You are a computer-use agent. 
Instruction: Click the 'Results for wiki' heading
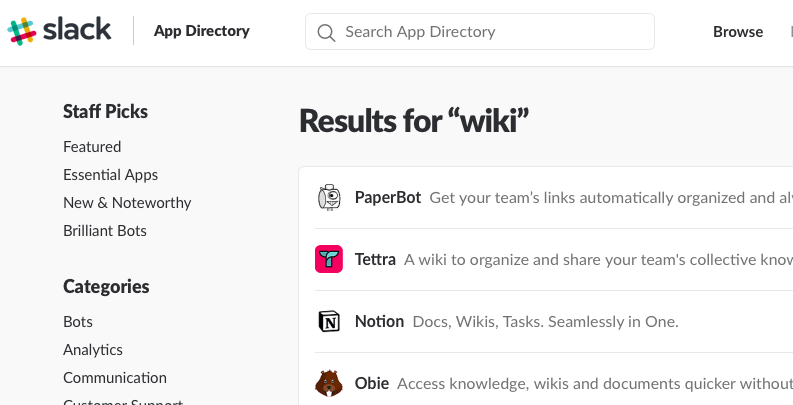[x=414, y=121]
